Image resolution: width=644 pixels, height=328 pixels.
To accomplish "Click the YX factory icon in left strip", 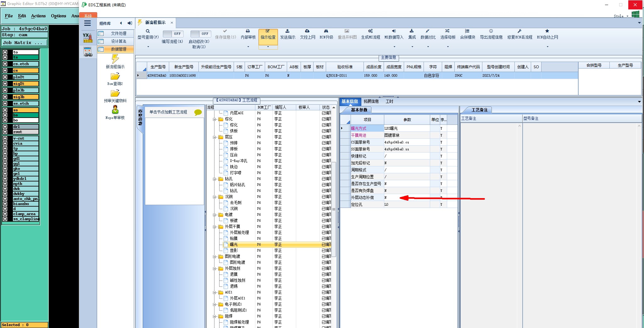I will pos(88,38).
